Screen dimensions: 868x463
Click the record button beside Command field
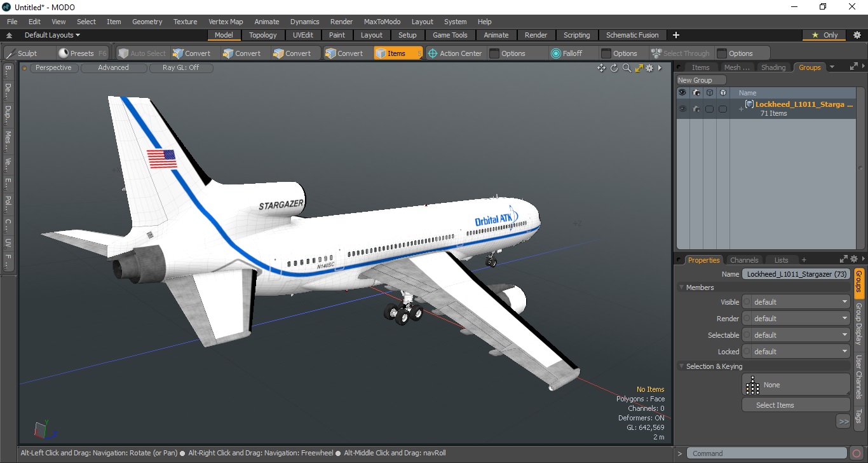[857, 453]
